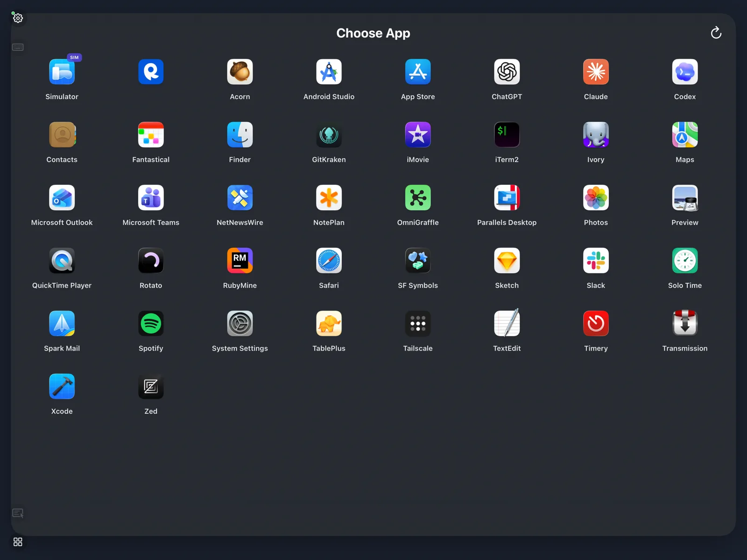The width and height of the screenshot is (747, 560).
Task: Choose the ChatGPT app icon
Action: coord(507,72)
